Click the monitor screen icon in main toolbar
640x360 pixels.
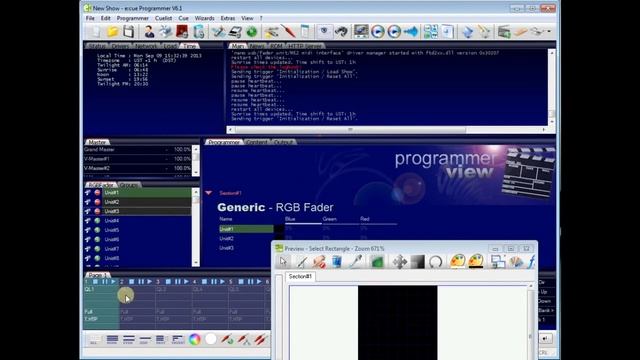pyautogui.click(x=361, y=31)
